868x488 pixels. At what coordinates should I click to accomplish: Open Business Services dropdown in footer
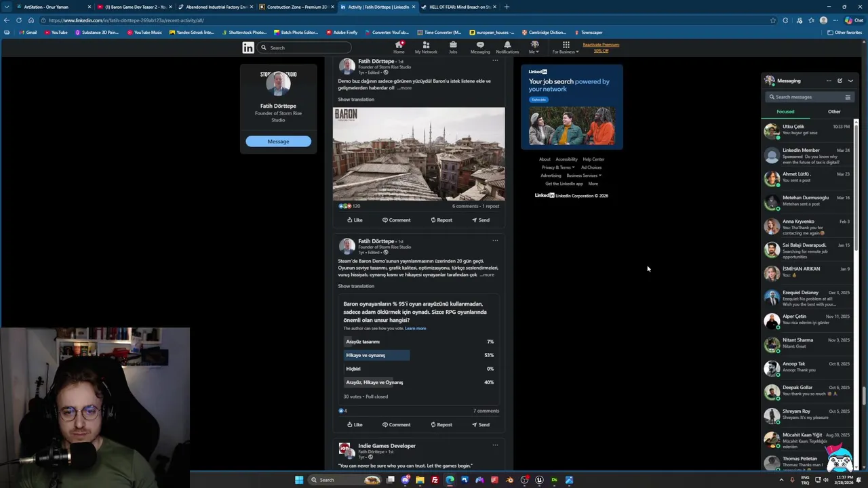tap(584, 176)
